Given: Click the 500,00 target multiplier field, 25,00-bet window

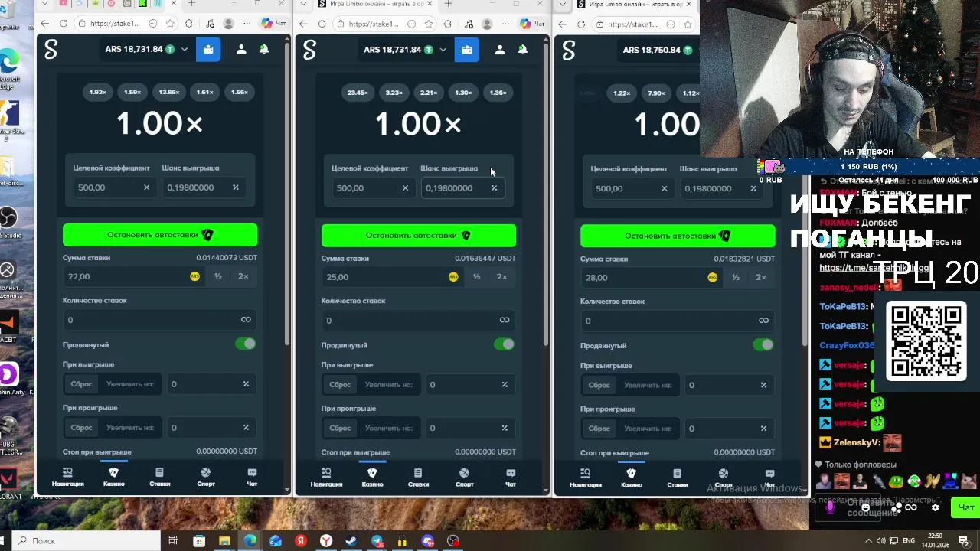Looking at the screenshot, I should [375, 188].
